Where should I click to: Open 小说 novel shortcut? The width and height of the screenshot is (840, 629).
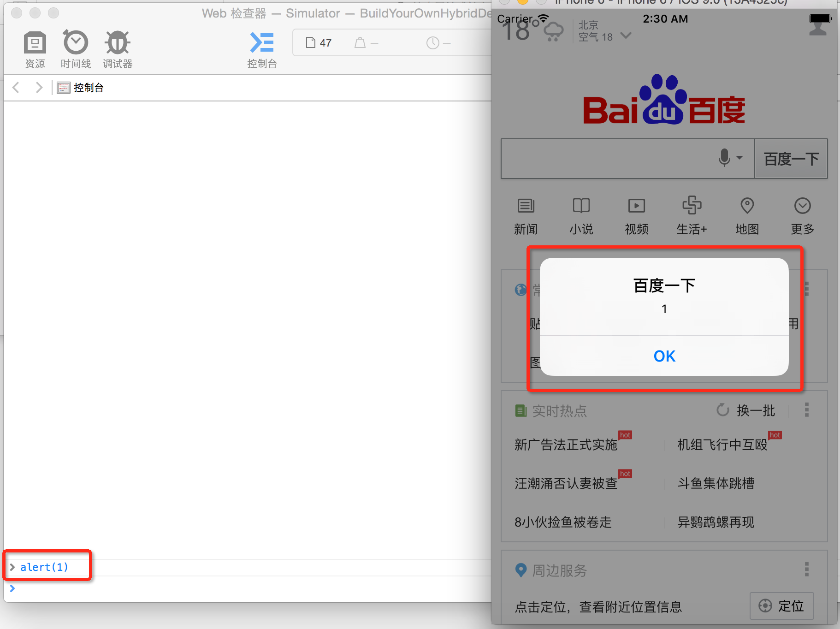click(x=581, y=217)
